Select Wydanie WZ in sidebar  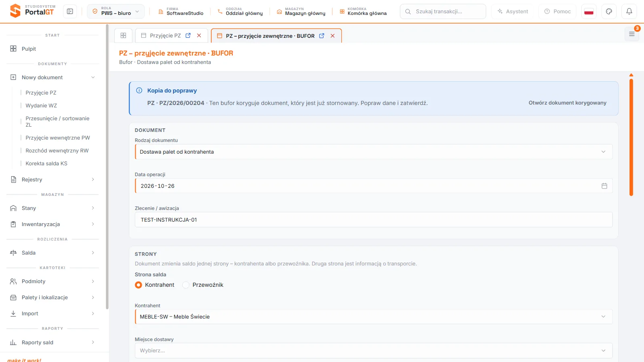(x=41, y=105)
